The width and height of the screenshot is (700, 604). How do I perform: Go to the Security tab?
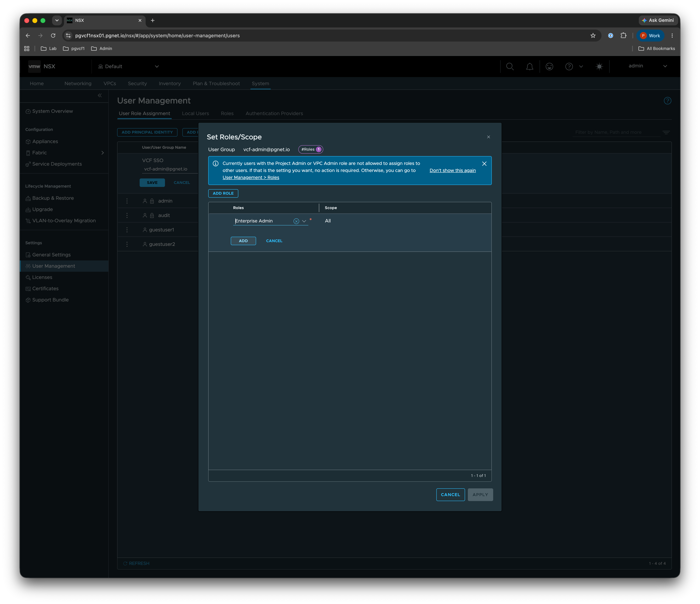(137, 83)
